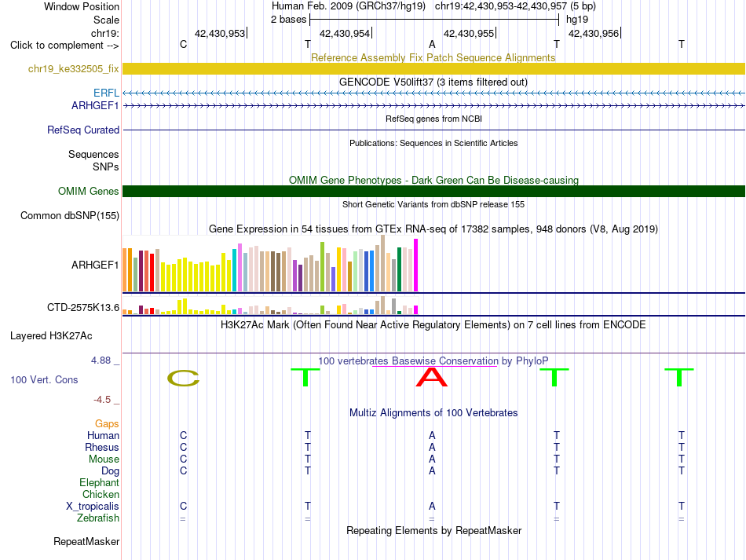
Task: Click the GTEx Gene Expression track title
Action: click(433, 229)
